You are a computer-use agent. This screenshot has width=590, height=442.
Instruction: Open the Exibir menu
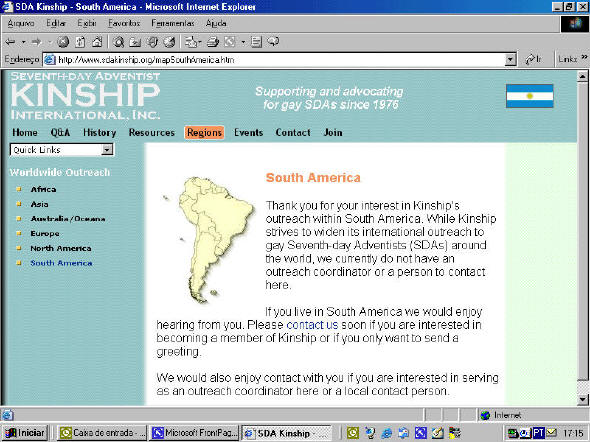click(x=87, y=23)
